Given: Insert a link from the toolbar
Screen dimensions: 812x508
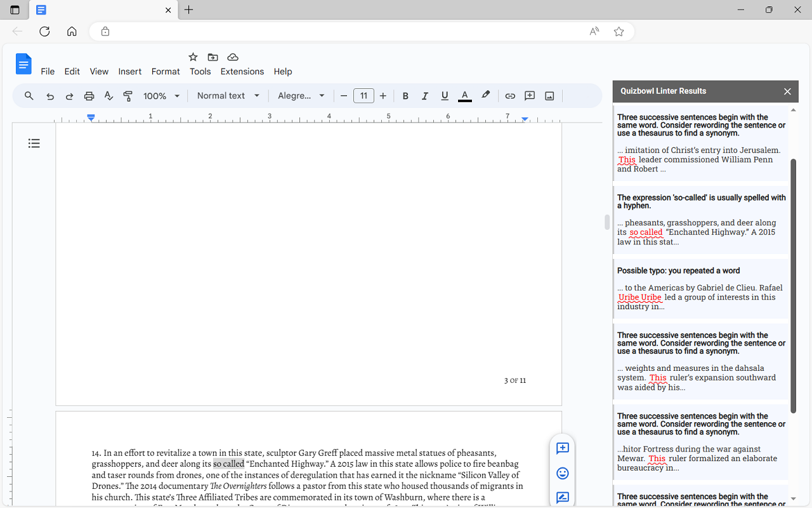Looking at the screenshot, I should coord(510,96).
